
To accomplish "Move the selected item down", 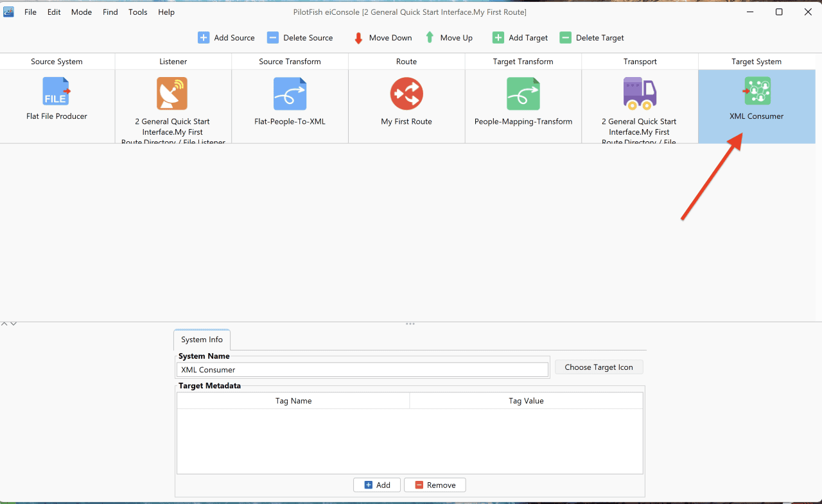I will [x=383, y=38].
